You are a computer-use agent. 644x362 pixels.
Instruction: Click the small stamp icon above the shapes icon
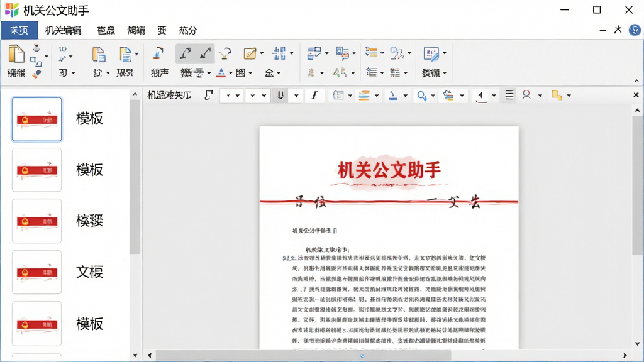[x=36, y=48]
